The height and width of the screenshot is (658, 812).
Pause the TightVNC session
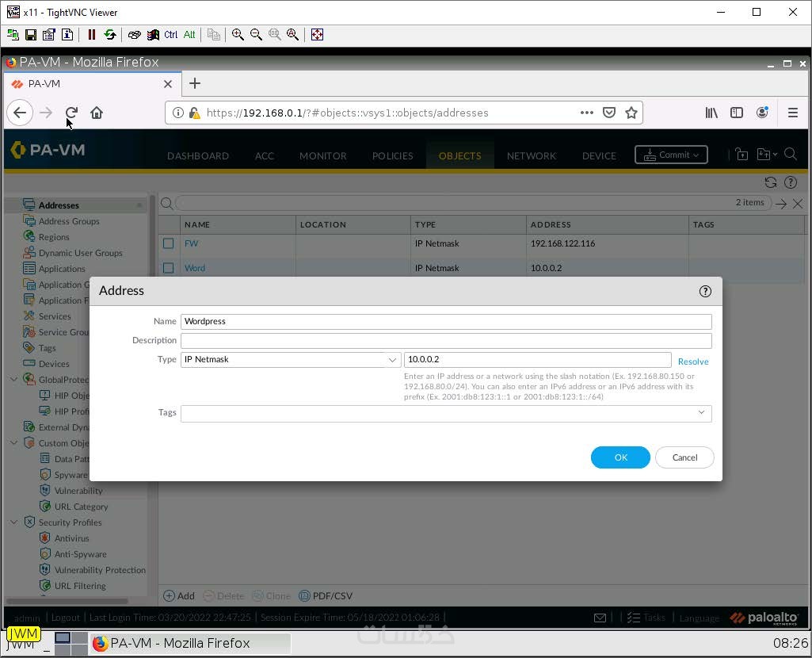(x=92, y=35)
